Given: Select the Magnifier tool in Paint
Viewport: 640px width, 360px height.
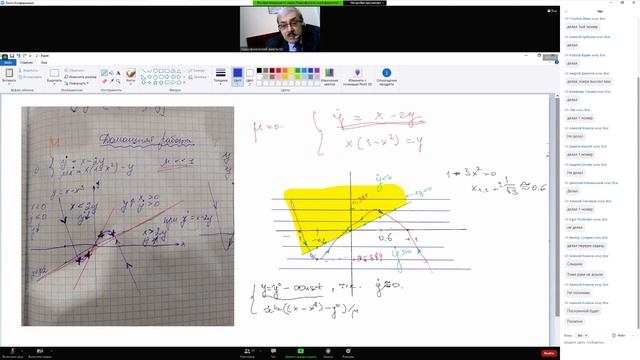Looking at the screenshot, I should click(118, 81).
